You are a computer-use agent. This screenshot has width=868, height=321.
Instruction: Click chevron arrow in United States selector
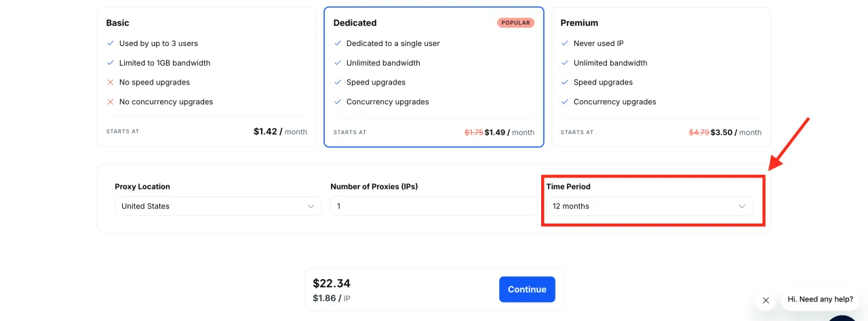pos(311,206)
